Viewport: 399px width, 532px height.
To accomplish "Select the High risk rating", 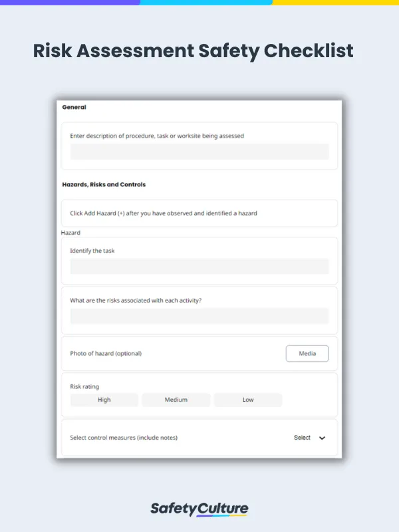I will 104,400.
